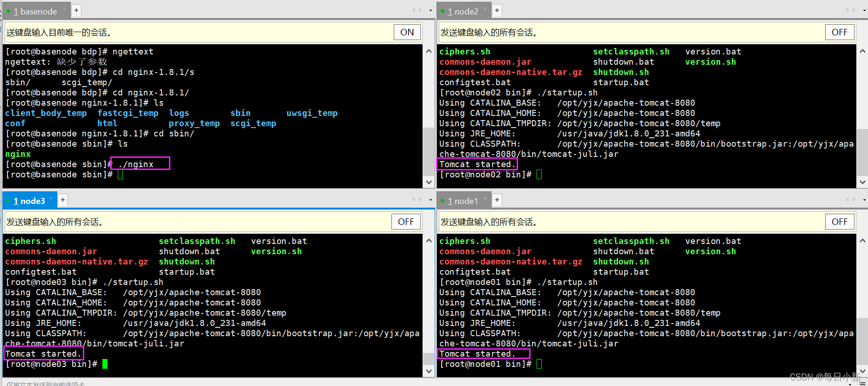868x386 pixels.
Task: Click 'uwsgi_temp' in basenode terminal
Action: (x=312, y=113)
